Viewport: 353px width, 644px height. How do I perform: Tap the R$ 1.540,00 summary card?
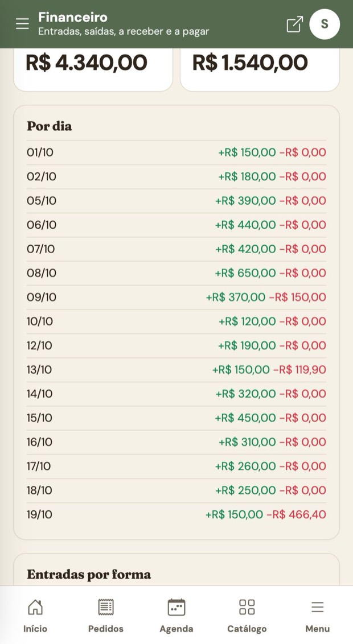point(260,70)
